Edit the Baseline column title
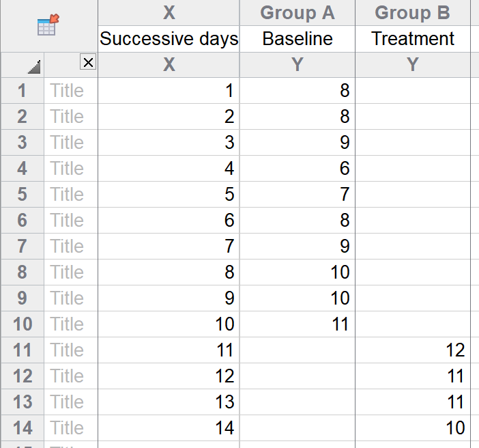The width and height of the screenshot is (479, 448). (297, 39)
